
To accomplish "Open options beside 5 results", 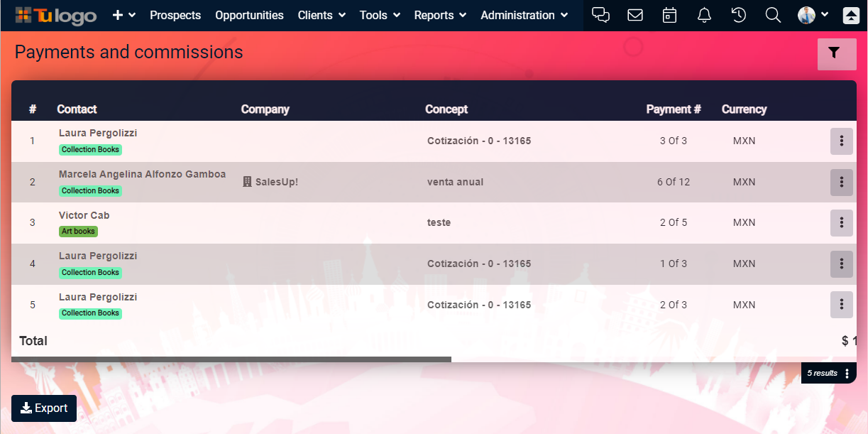I will coord(847,373).
